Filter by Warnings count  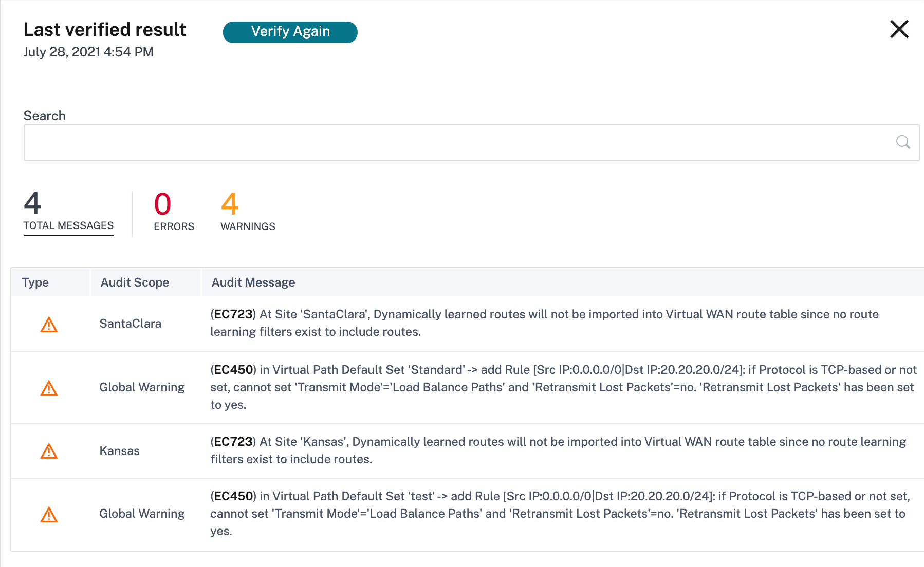tap(248, 212)
